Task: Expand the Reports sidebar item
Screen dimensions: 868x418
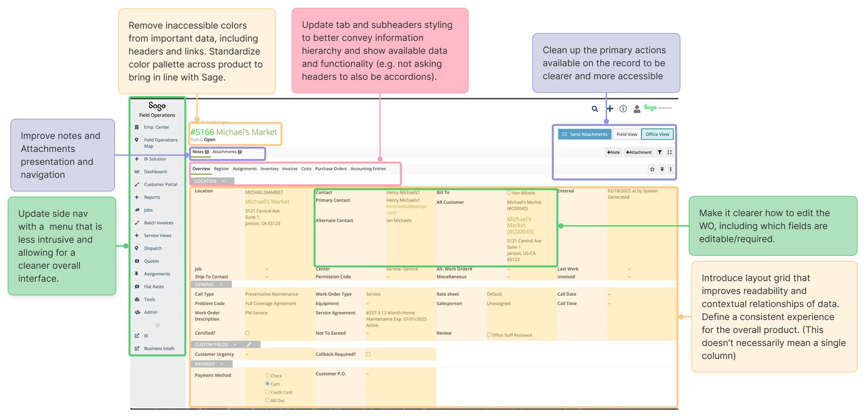Action: coord(148,197)
